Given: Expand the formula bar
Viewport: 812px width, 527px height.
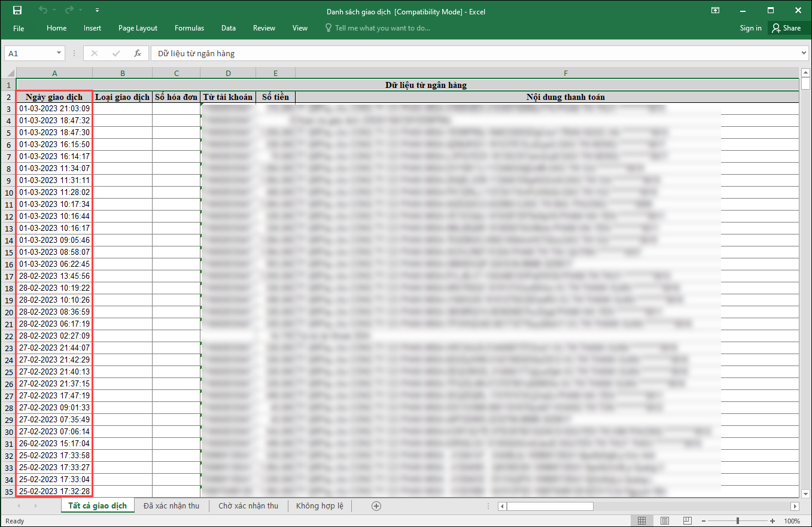Looking at the screenshot, I should pyautogui.click(x=804, y=53).
